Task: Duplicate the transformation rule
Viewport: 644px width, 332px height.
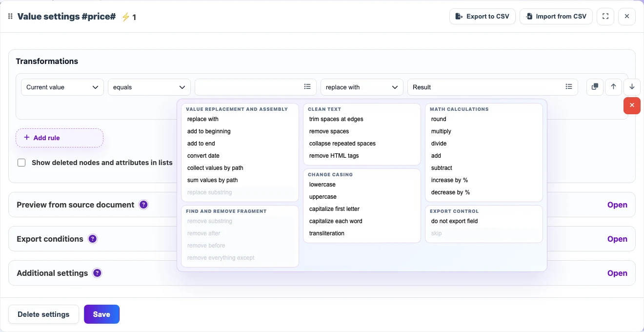Action: pos(595,87)
